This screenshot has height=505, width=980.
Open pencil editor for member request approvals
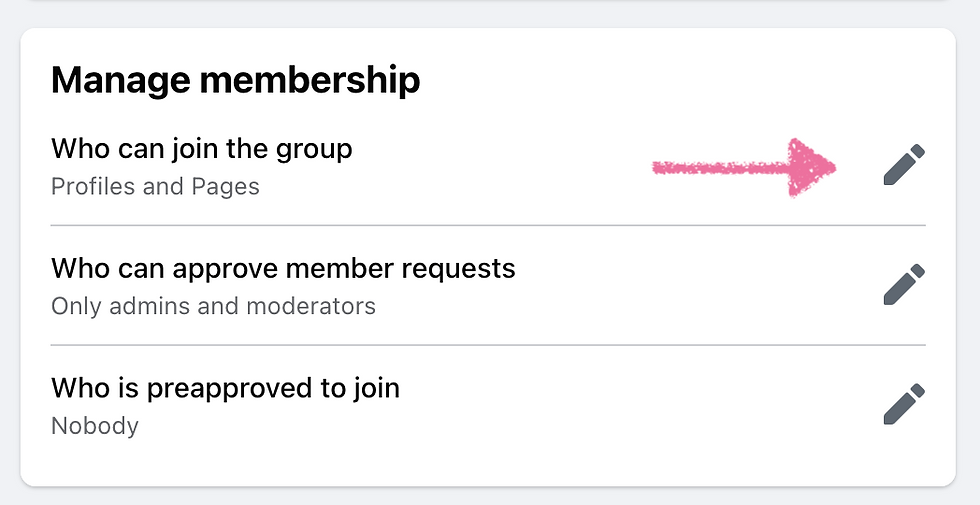(x=904, y=284)
